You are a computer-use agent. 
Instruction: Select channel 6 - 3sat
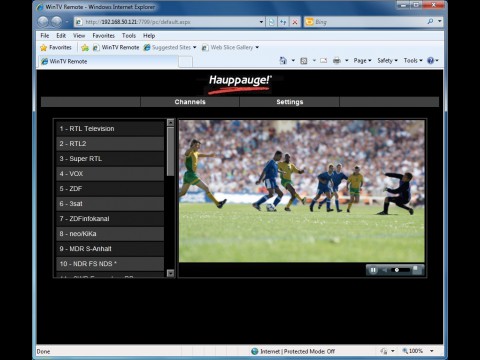pos(110,204)
